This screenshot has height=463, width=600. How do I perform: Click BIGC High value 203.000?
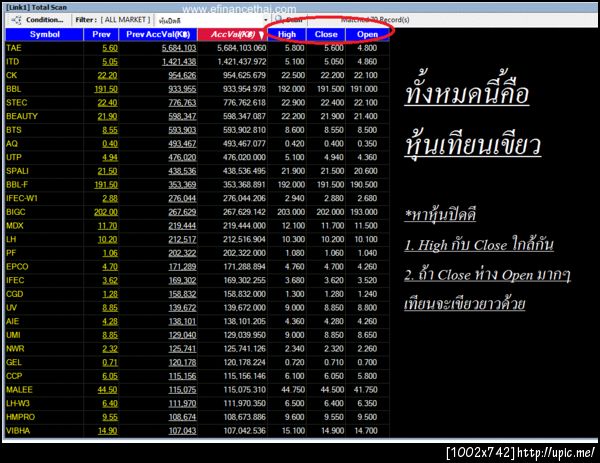[x=291, y=212]
